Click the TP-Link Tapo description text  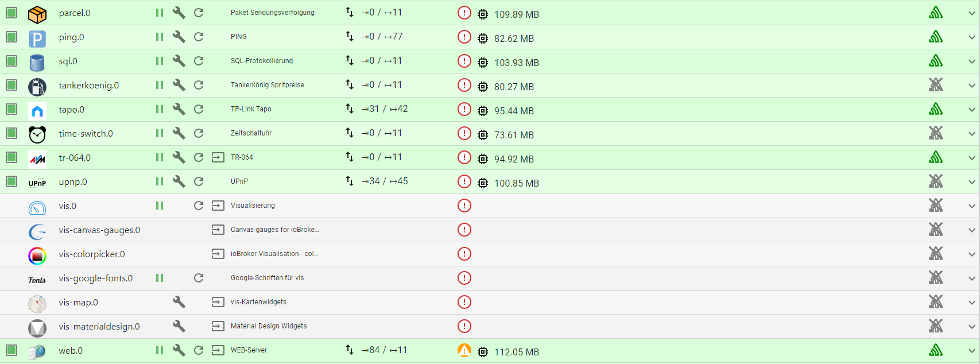tap(251, 109)
